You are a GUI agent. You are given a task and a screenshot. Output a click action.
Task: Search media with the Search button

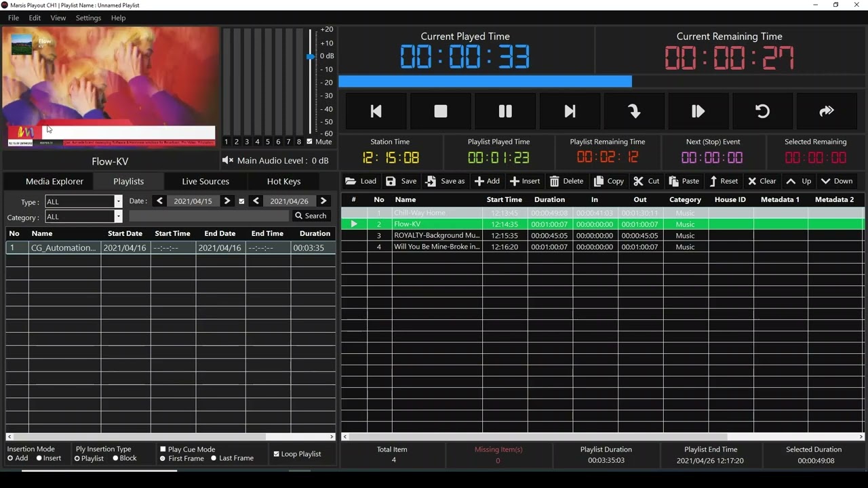(311, 216)
